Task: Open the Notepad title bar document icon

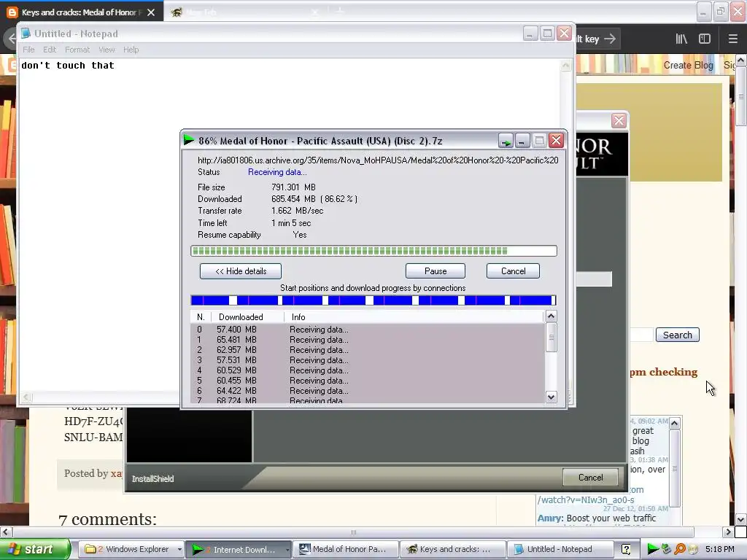Action: tap(26, 34)
